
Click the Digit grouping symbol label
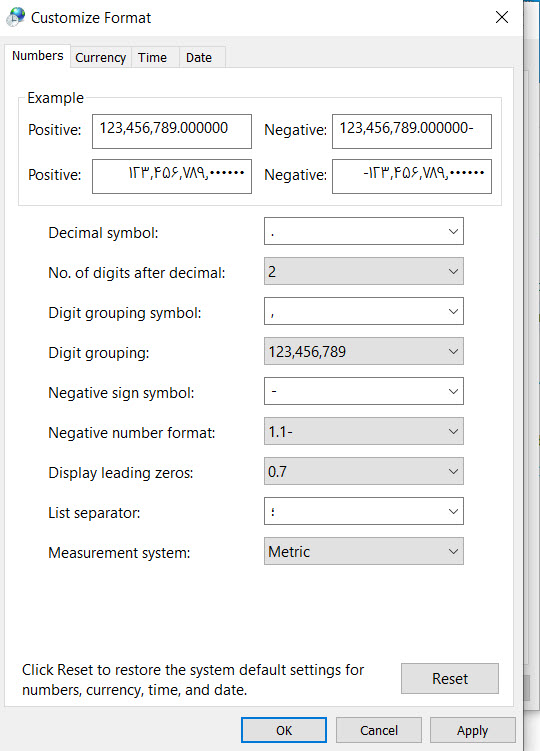pos(125,313)
